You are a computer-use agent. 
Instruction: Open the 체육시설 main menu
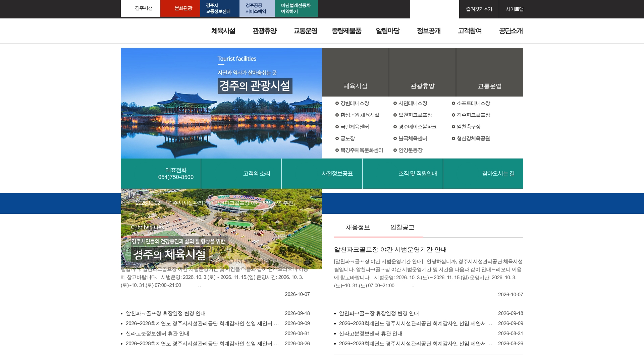tap(223, 31)
